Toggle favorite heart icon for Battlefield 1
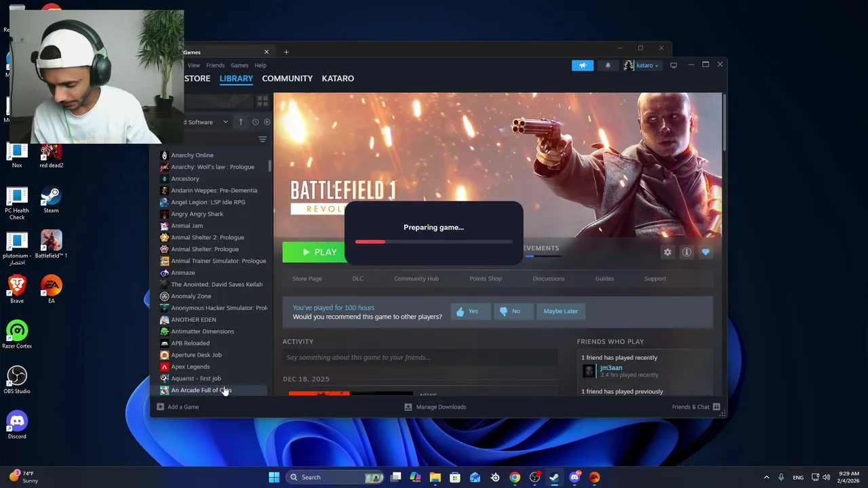 tap(705, 252)
